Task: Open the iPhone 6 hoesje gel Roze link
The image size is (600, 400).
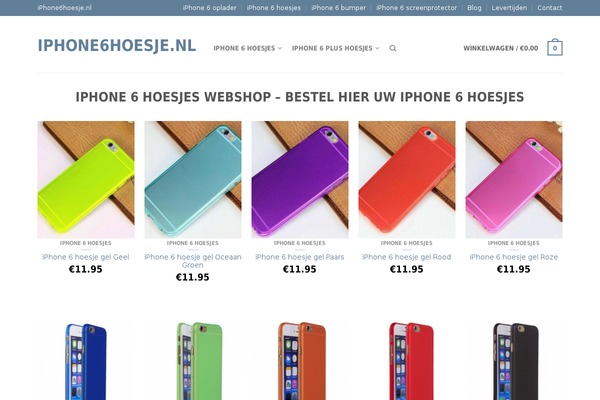Action: [x=514, y=257]
